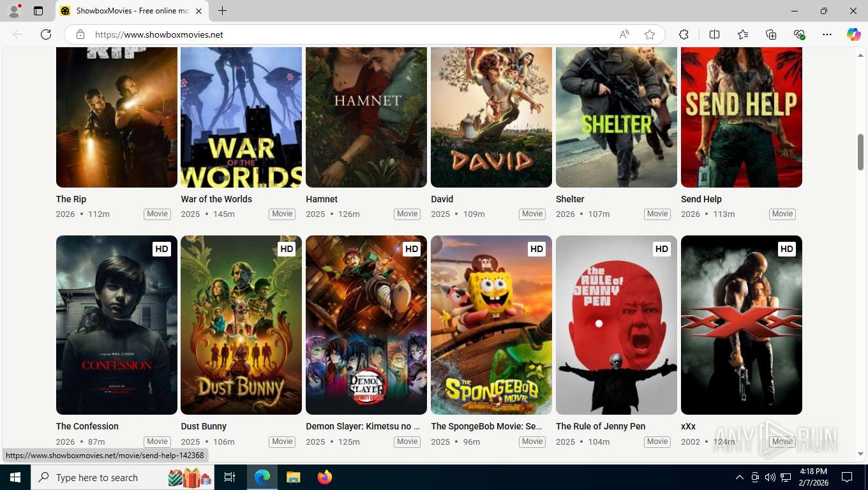
Task: Open the Hamnet movie poster
Action: coord(366,117)
